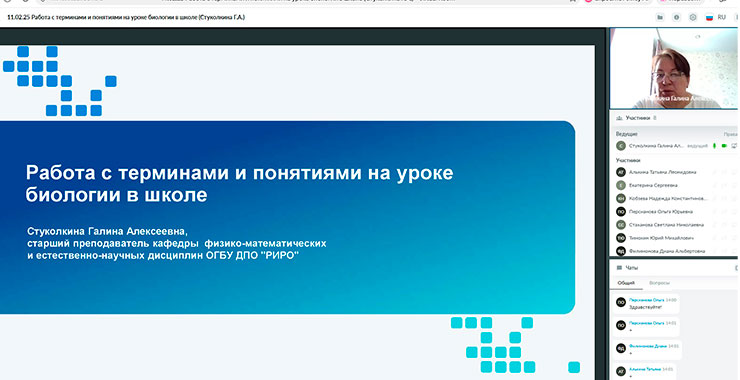This screenshot has height=380, width=740.
Task: Click the Здравствуйте! chat message
Action: 645,307
